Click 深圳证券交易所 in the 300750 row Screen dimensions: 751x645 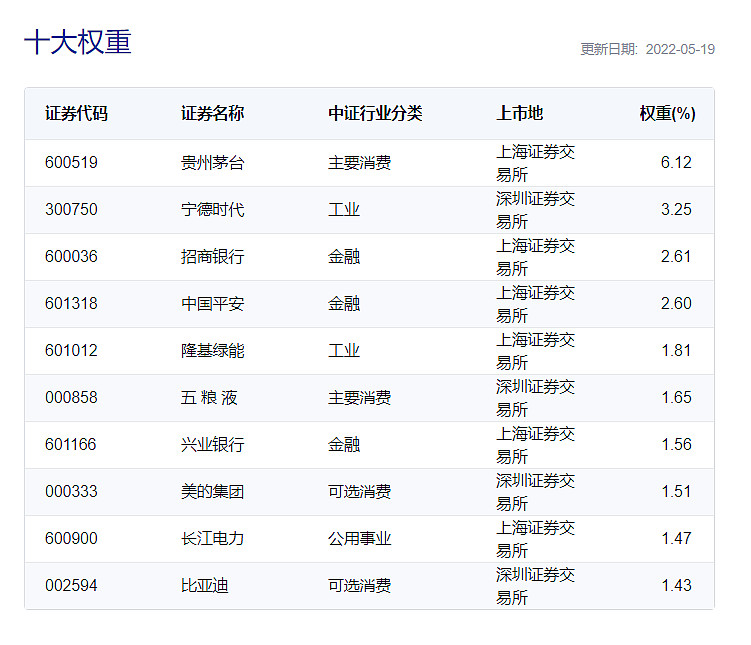[x=535, y=210]
